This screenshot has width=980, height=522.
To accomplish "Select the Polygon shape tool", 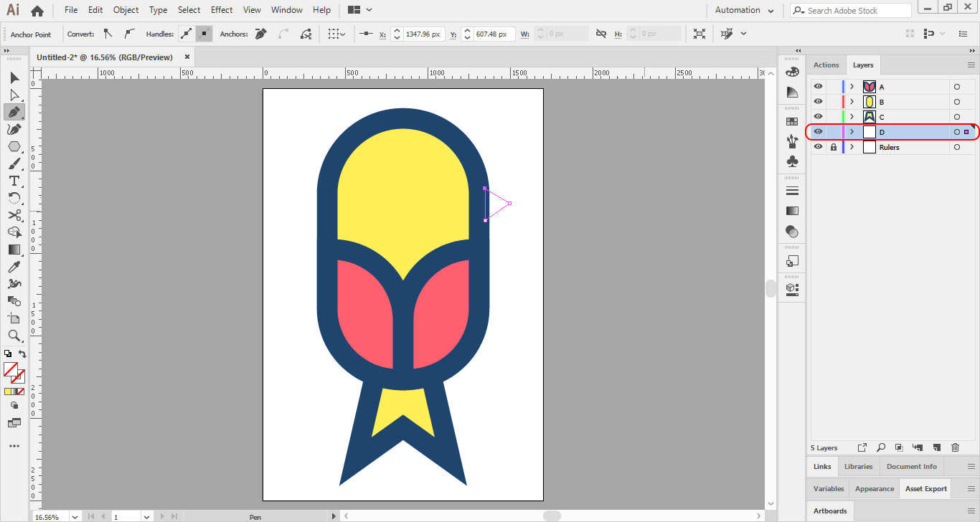I will (14, 146).
